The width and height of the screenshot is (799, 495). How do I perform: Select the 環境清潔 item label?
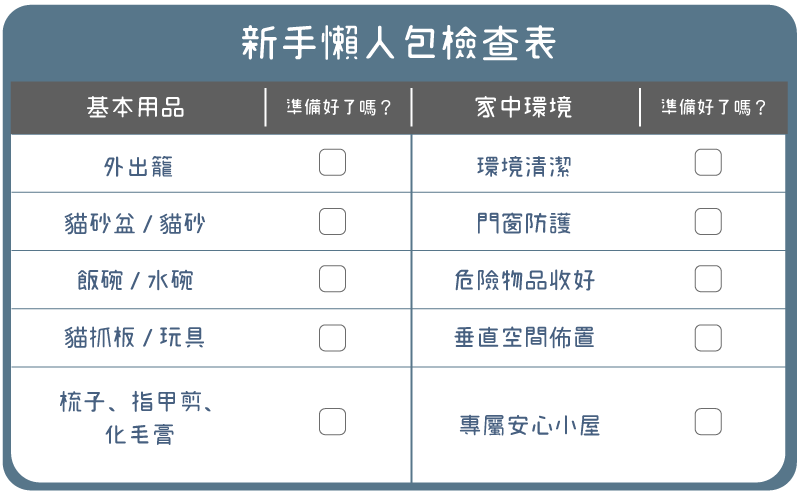point(524,166)
